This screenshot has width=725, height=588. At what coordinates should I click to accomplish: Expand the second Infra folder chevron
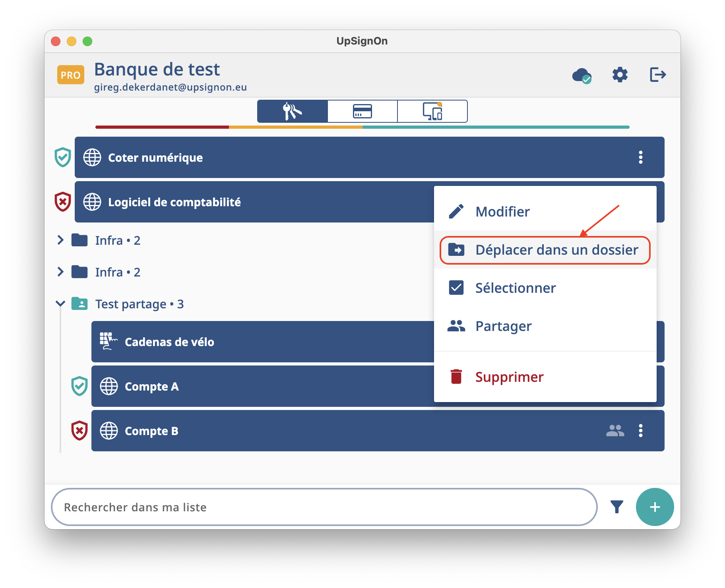click(x=60, y=272)
